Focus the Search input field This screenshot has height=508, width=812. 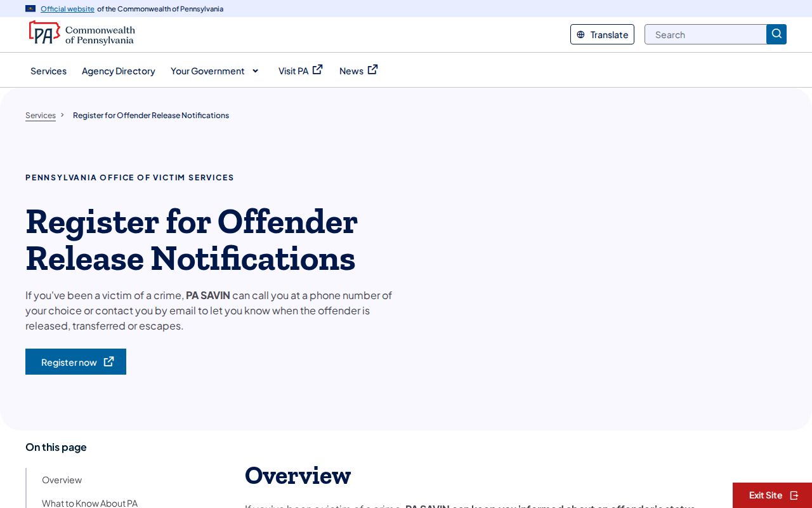click(705, 34)
